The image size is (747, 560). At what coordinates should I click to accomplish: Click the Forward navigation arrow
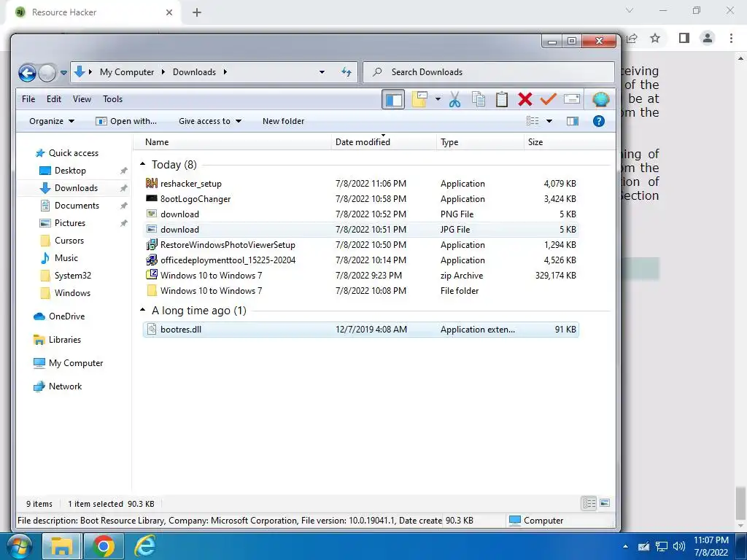(47, 73)
